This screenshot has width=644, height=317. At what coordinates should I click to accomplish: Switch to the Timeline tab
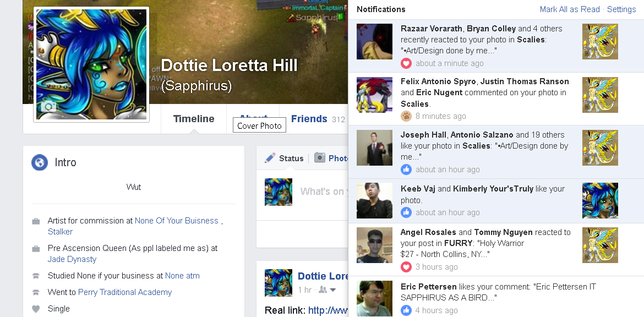coord(193,119)
